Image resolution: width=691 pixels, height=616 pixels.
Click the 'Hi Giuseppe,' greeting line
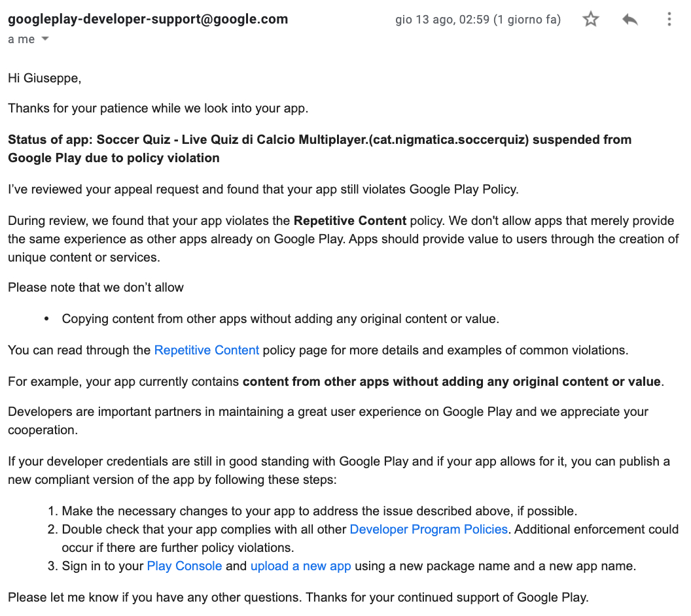pos(44,78)
